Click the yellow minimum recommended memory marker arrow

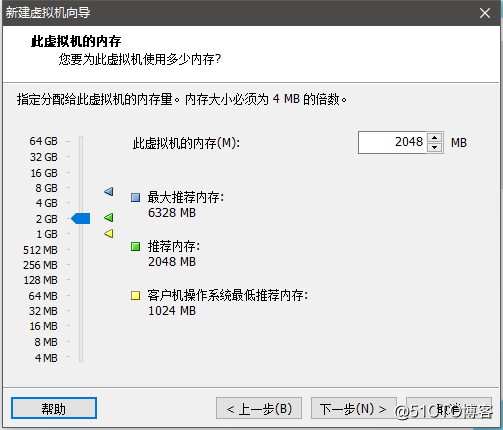click(x=109, y=233)
